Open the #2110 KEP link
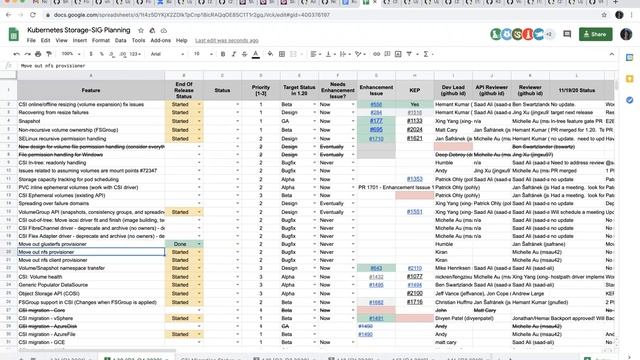This screenshot has width=640, height=360. pos(414,268)
